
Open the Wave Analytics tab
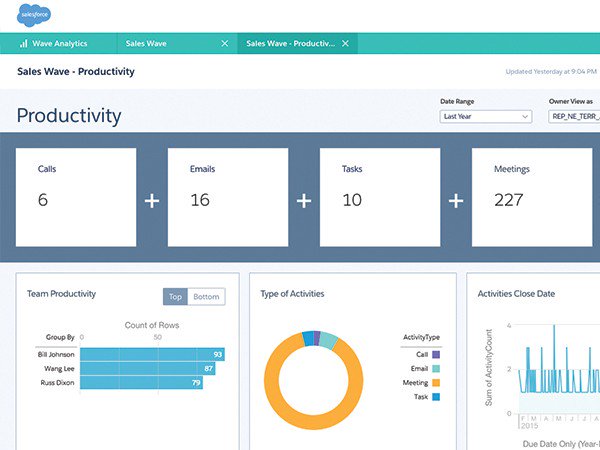click(x=58, y=43)
